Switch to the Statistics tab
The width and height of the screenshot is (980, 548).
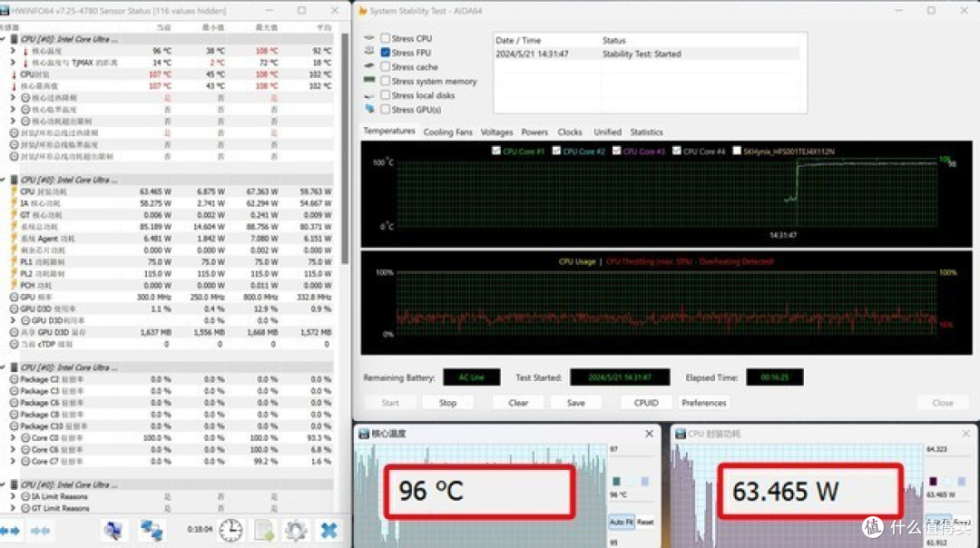tap(646, 132)
